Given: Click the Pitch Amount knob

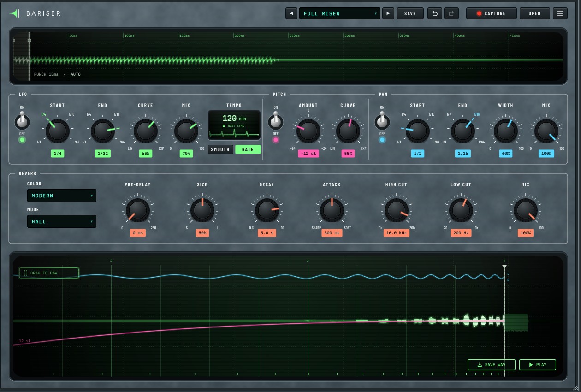Looking at the screenshot, I should 308,131.
